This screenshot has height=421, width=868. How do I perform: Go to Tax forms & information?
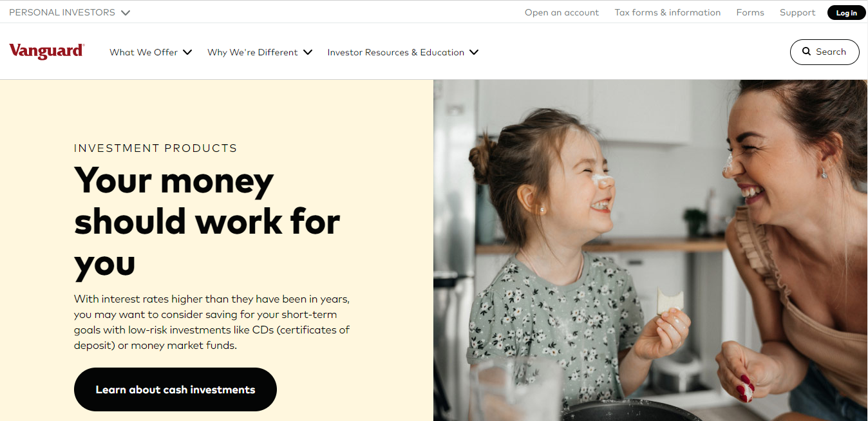(x=668, y=12)
